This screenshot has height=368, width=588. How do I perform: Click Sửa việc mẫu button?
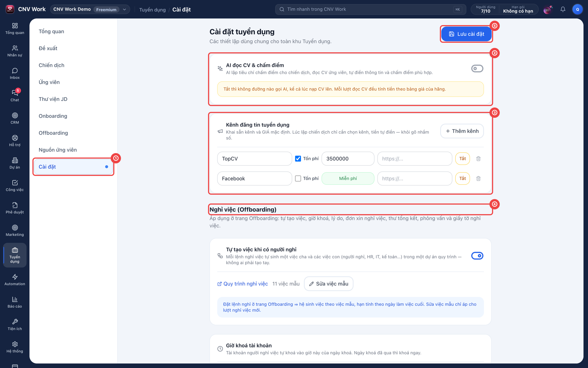[x=329, y=284]
